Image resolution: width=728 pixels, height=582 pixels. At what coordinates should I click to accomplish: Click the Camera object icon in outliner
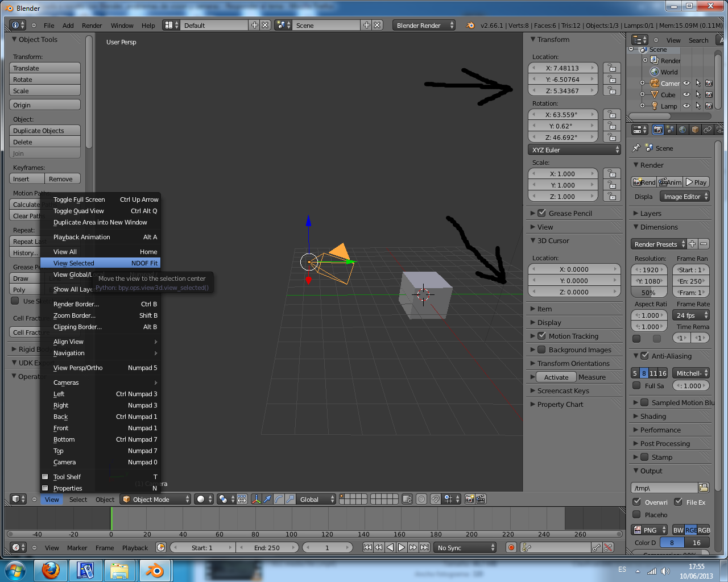[655, 83]
